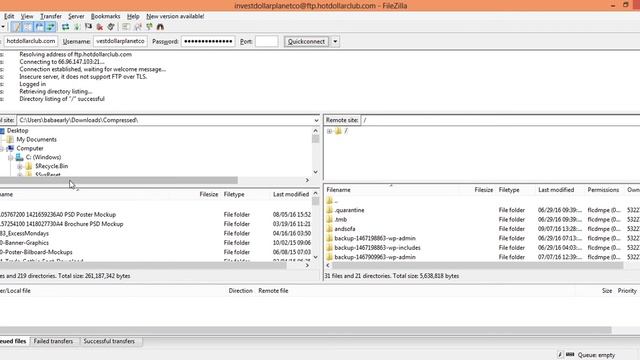
Task: Sort local files by Filetype column
Action: [x=234, y=194]
